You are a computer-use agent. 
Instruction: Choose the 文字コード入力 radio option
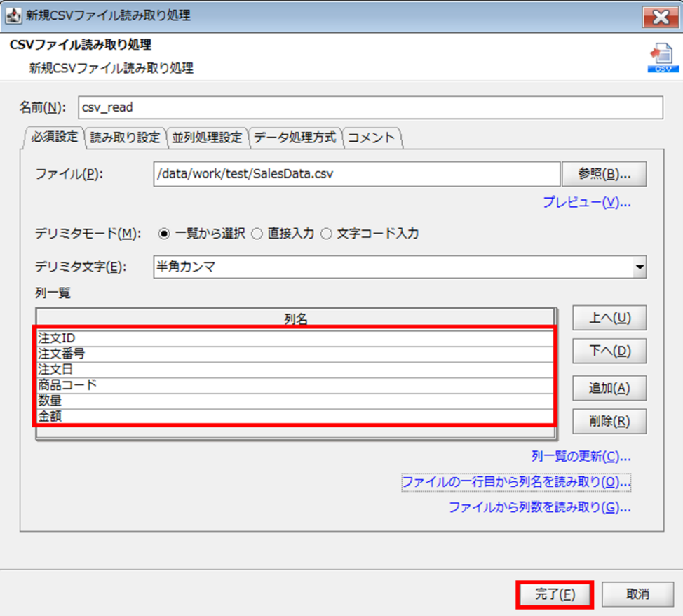click(x=326, y=234)
